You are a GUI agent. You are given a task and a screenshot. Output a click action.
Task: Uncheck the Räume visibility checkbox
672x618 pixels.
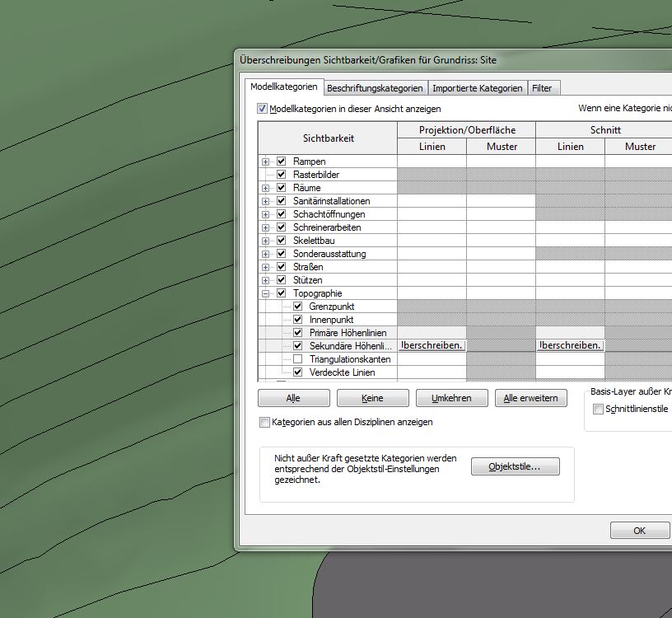pos(281,188)
